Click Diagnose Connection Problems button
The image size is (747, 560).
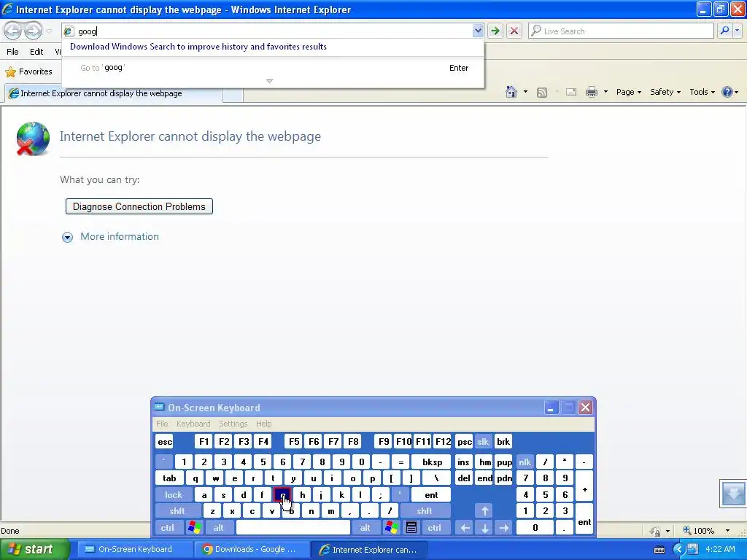(x=139, y=206)
